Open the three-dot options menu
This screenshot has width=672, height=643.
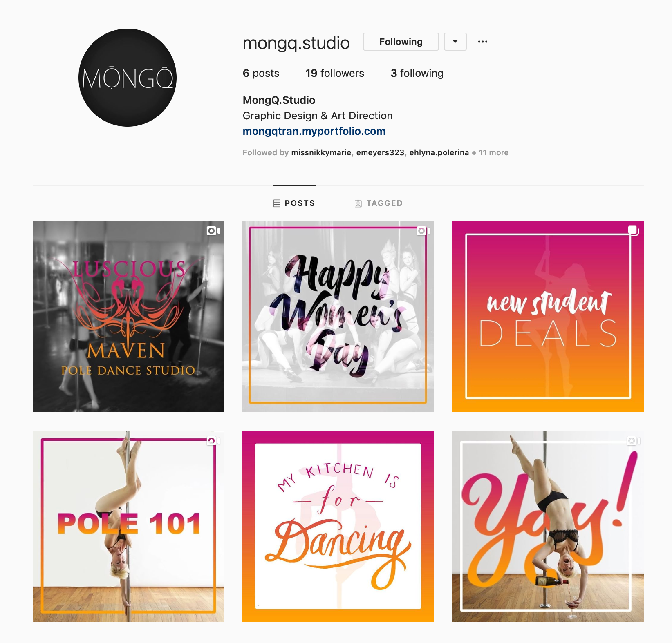482,42
